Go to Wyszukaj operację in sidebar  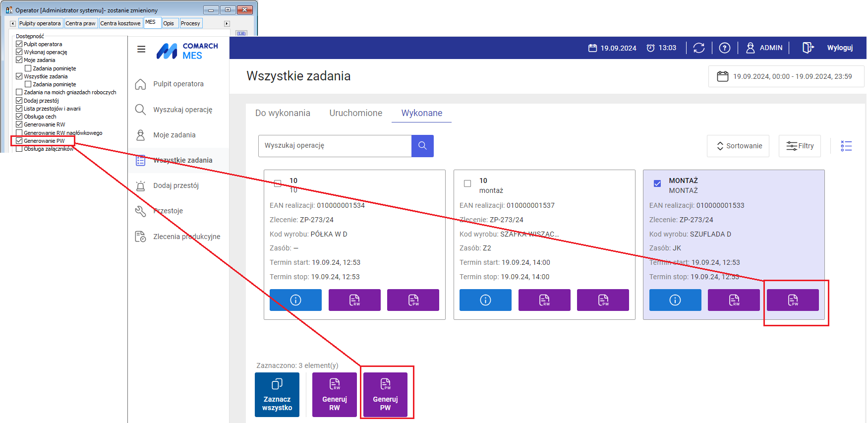tap(178, 110)
